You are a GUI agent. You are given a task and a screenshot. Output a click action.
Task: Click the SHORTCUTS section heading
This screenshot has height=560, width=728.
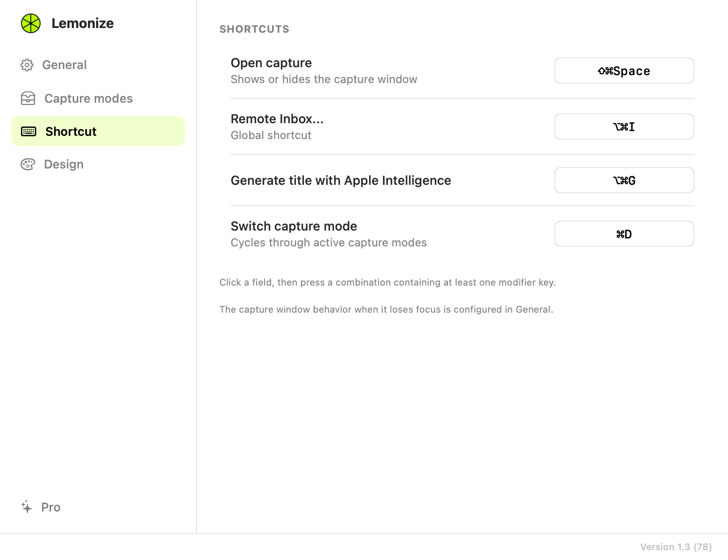[254, 29]
